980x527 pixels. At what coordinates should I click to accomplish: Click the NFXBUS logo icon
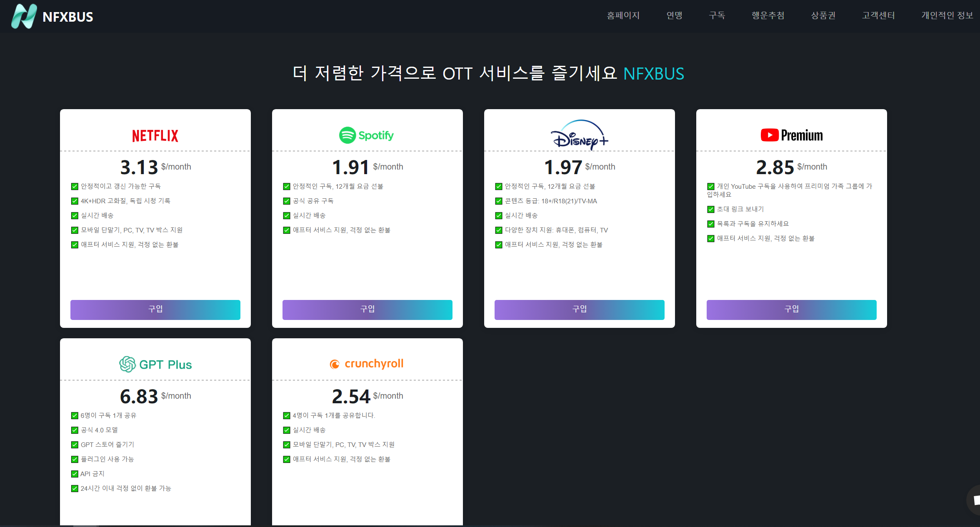pos(24,16)
